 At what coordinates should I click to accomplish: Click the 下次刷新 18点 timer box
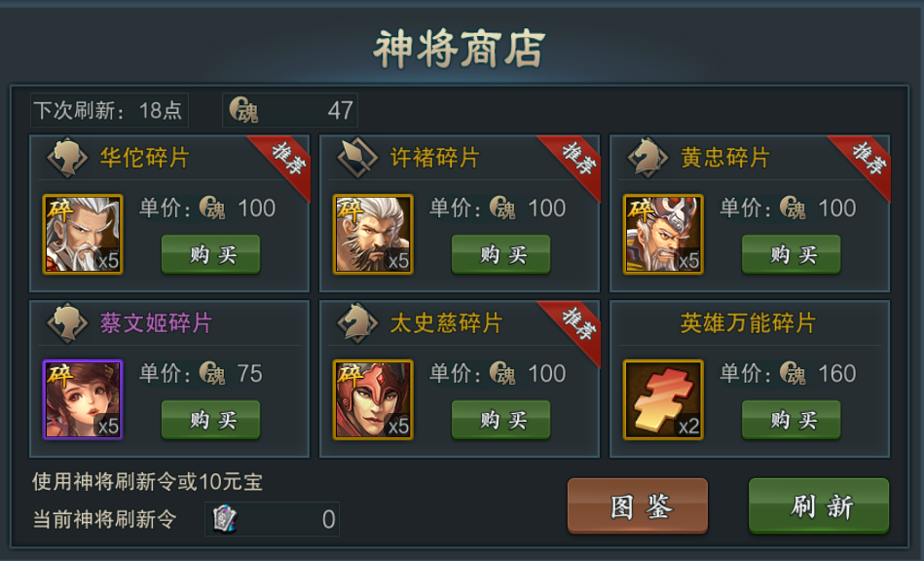(x=109, y=110)
